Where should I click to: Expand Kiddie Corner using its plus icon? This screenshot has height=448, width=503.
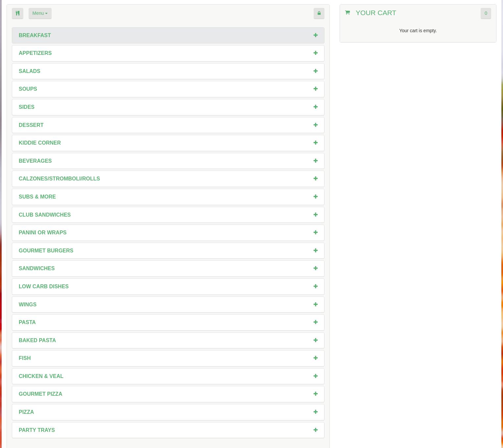[x=316, y=143]
